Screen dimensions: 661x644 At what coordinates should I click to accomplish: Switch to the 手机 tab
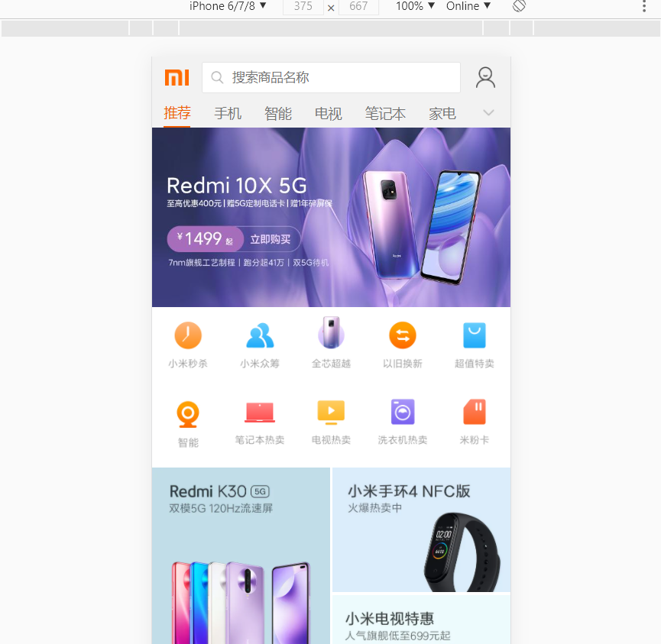228,113
